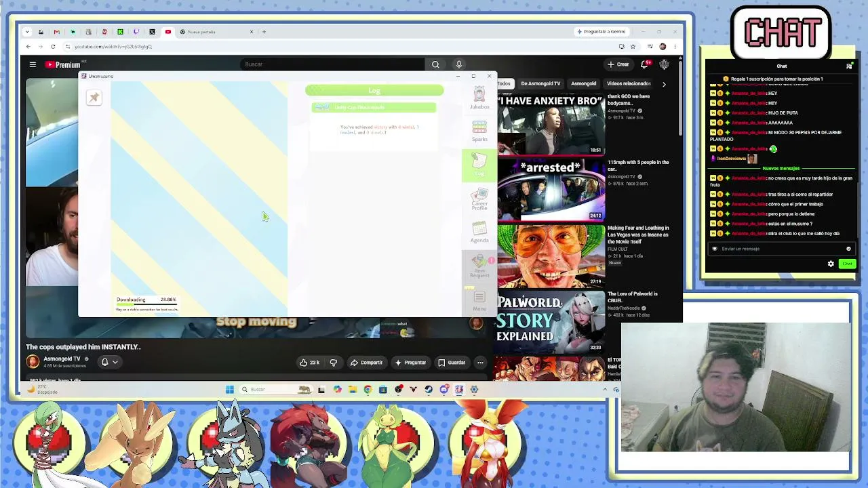Viewport: 868px width, 488px height.
Task: Open more actions three-dot button under video
Action: point(480,363)
